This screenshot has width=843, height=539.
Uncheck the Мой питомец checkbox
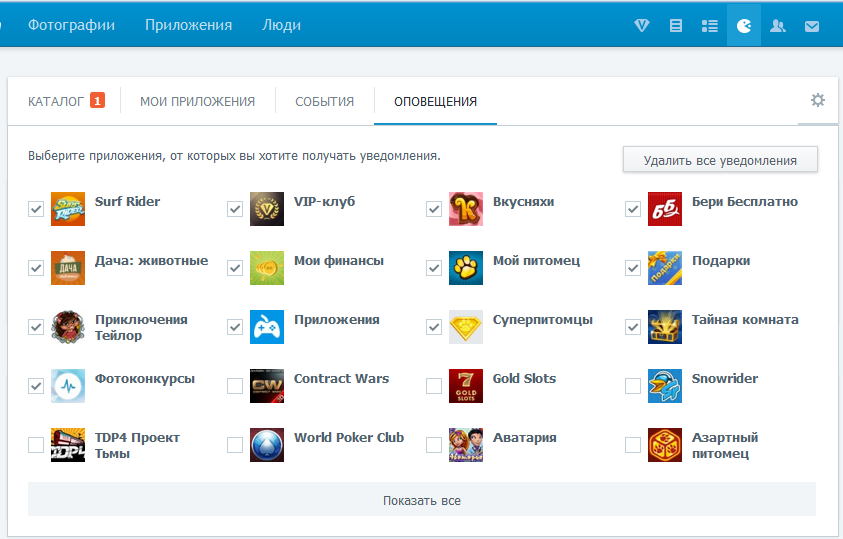pyautogui.click(x=434, y=268)
